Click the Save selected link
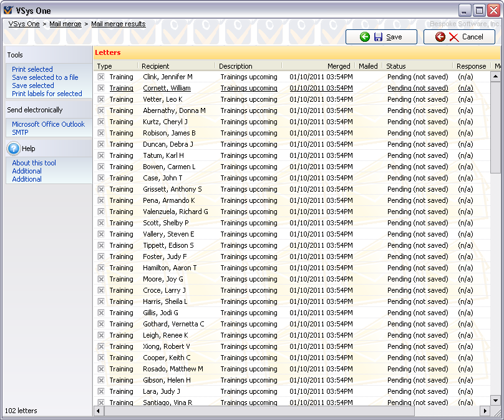The image size is (504, 420). coord(33,85)
